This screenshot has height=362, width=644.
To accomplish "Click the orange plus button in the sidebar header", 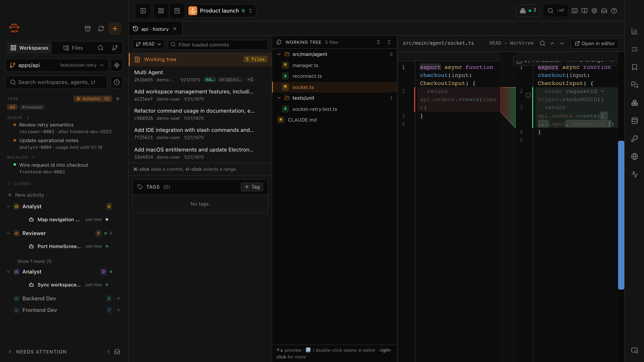I will tap(115, 28).
